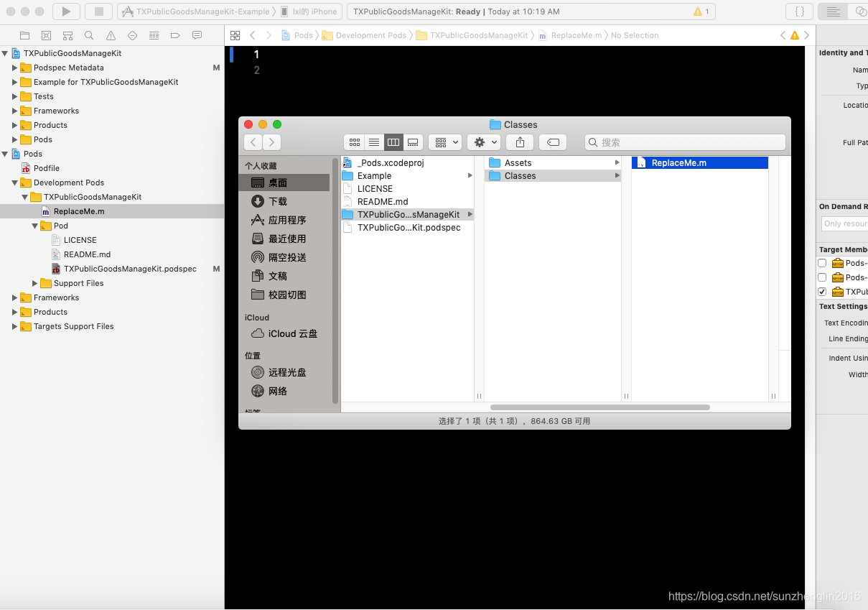Collapse the Development Pods group
Image resolution: width=868 pixels, height=610 pixels.
click(x=14, y=182)
